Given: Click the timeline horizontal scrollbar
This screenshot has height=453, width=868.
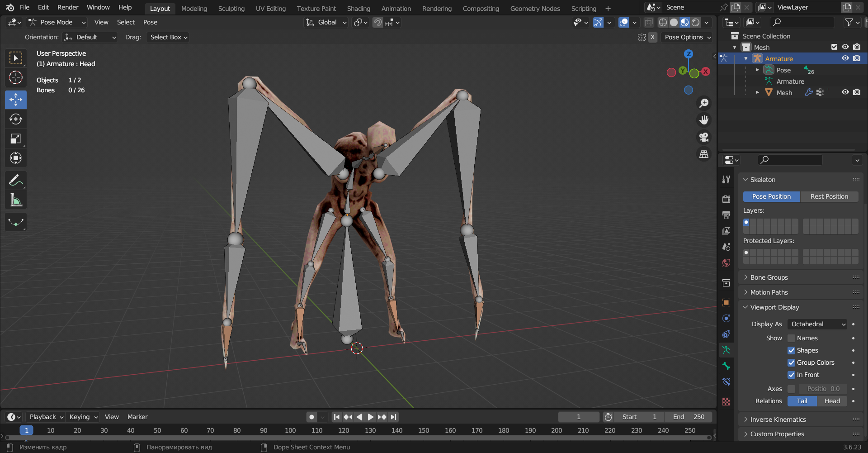Looking at the screenshot, I should pos(357,438).
